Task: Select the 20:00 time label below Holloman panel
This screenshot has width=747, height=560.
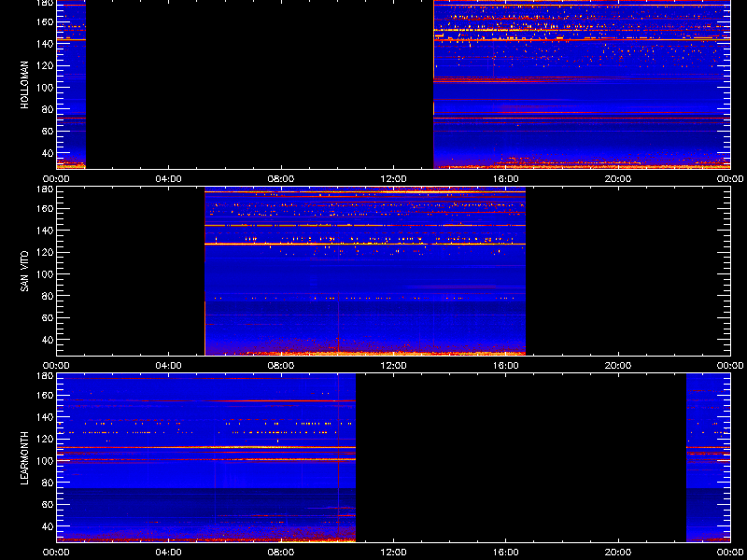Action: click(x=618, y=179)
